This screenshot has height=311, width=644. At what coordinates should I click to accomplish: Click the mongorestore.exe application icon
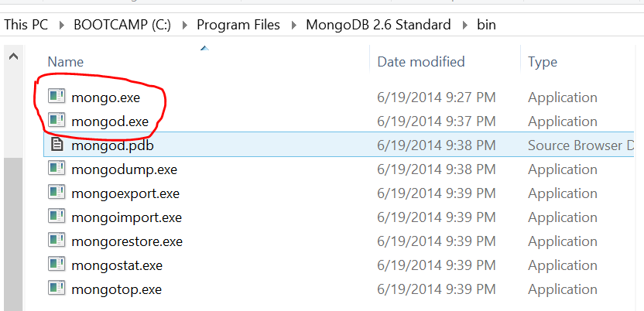(56, 241)
